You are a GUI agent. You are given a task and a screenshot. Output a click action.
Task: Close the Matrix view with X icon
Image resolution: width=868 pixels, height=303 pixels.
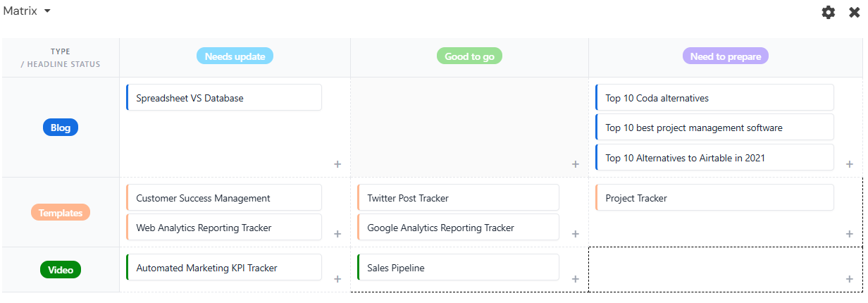(855, 12)
